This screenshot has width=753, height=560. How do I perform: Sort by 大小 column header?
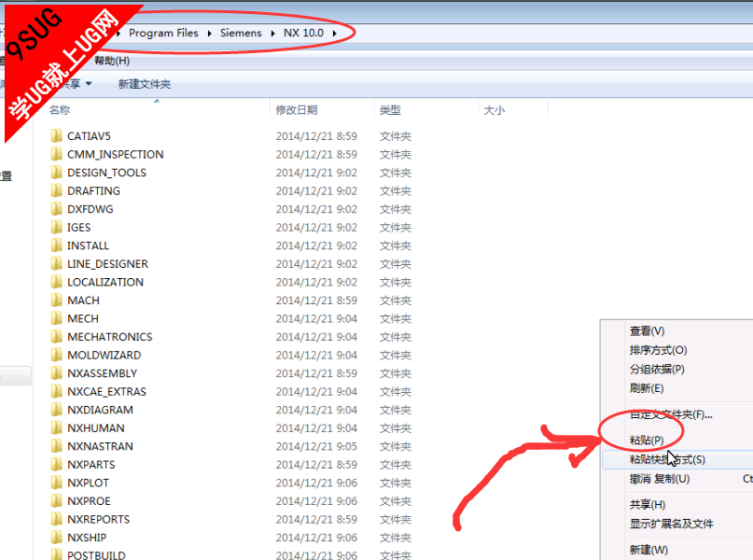(x=495, y=110)
